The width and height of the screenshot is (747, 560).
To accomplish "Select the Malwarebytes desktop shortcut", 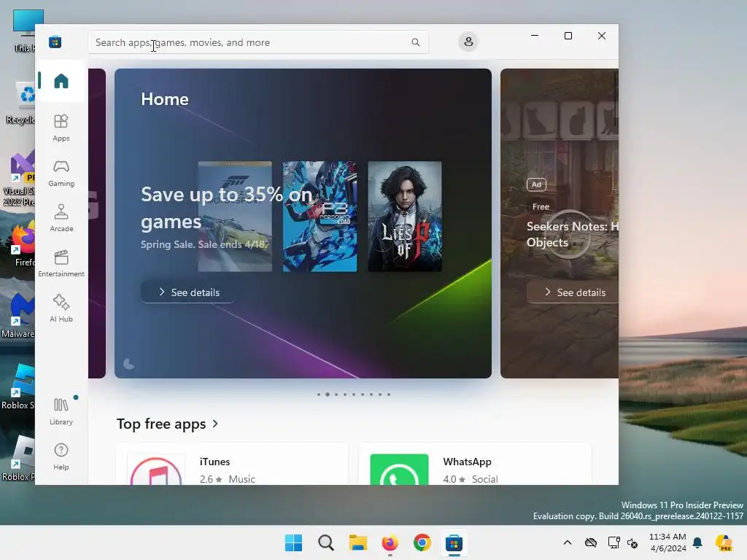I will click(18, 315).
